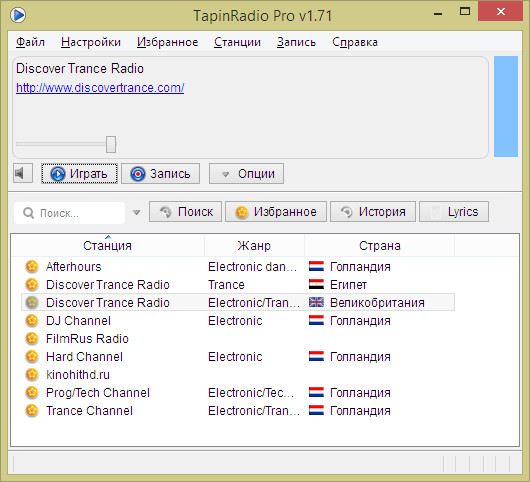Viewport: 530px width, 482px height.
Task: Open the Запись menu in the menu bar
Action: coord(296,42)
